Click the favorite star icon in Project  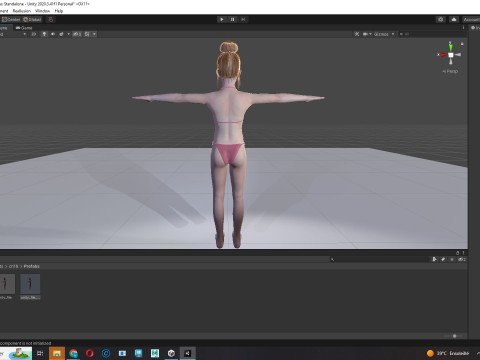pos(452,259)
